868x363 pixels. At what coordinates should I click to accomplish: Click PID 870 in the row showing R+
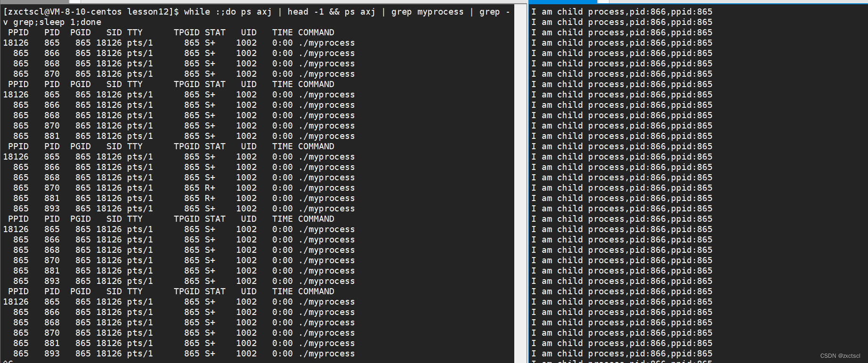(x=52, y=188)
